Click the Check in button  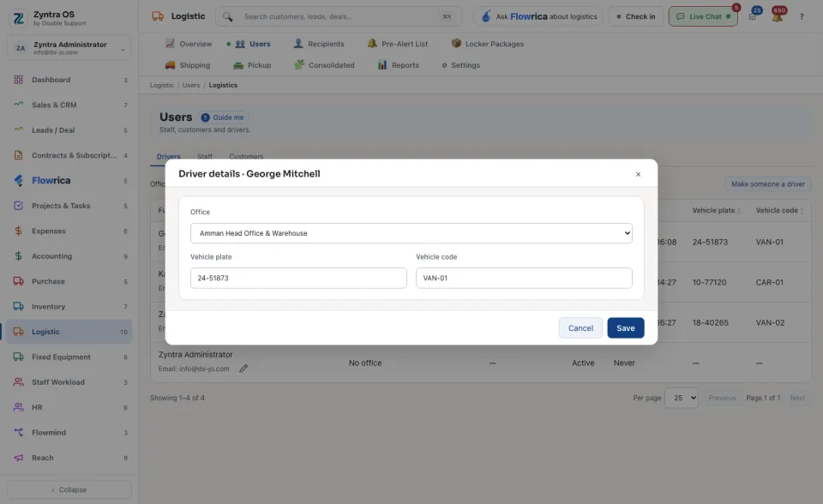(636, 17)
